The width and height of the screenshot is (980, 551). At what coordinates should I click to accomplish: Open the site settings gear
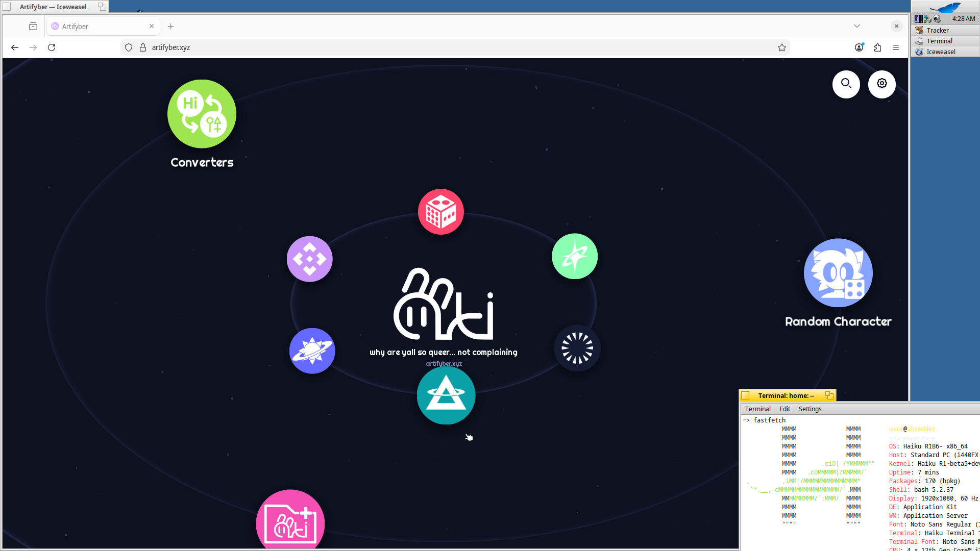point(882,84)
